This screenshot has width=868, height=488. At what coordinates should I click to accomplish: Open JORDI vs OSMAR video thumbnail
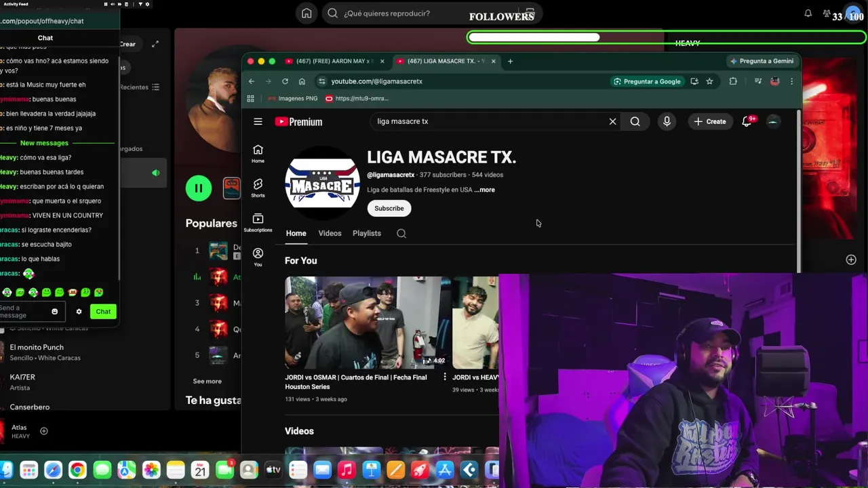367,323
